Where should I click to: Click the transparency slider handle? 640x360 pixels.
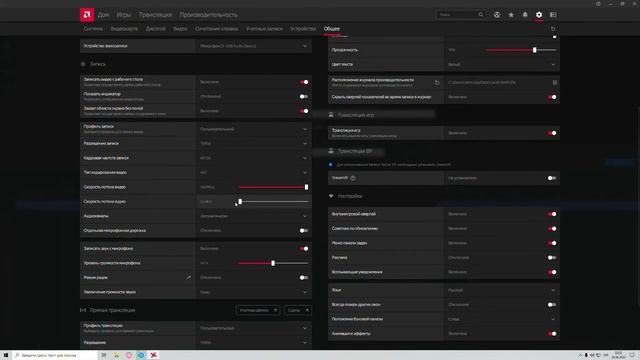(534, 50)
